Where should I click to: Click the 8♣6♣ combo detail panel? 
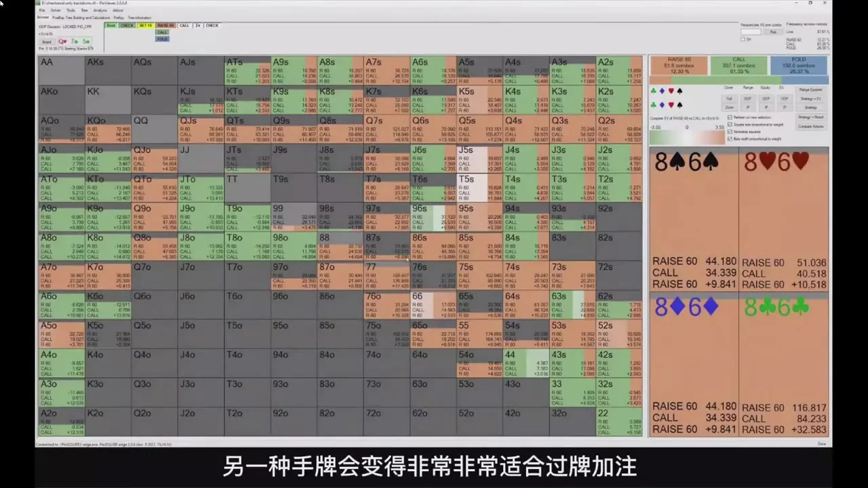point(784,365)
